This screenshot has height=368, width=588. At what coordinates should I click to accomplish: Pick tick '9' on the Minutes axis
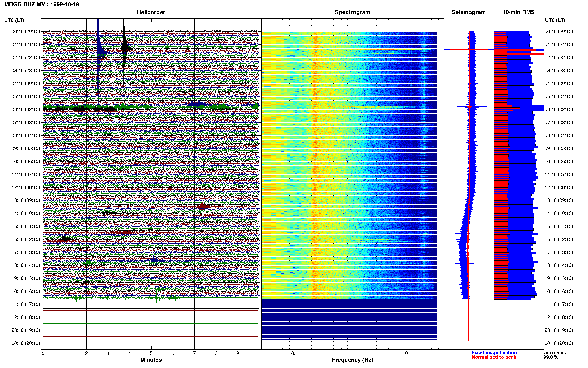pos(238,353)
